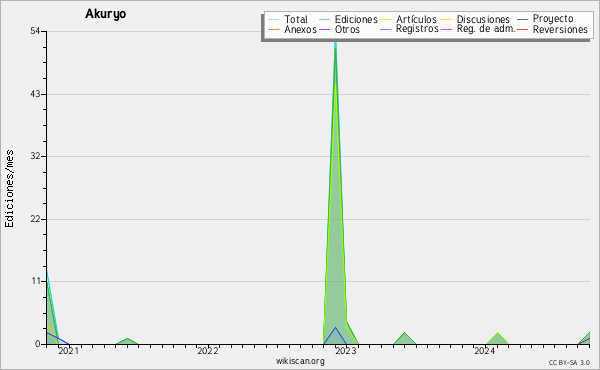Image resolution: width=600 pixels, height=370 pixels.
Task: Click the 2024 x-axis label
Action: point(485,350)
